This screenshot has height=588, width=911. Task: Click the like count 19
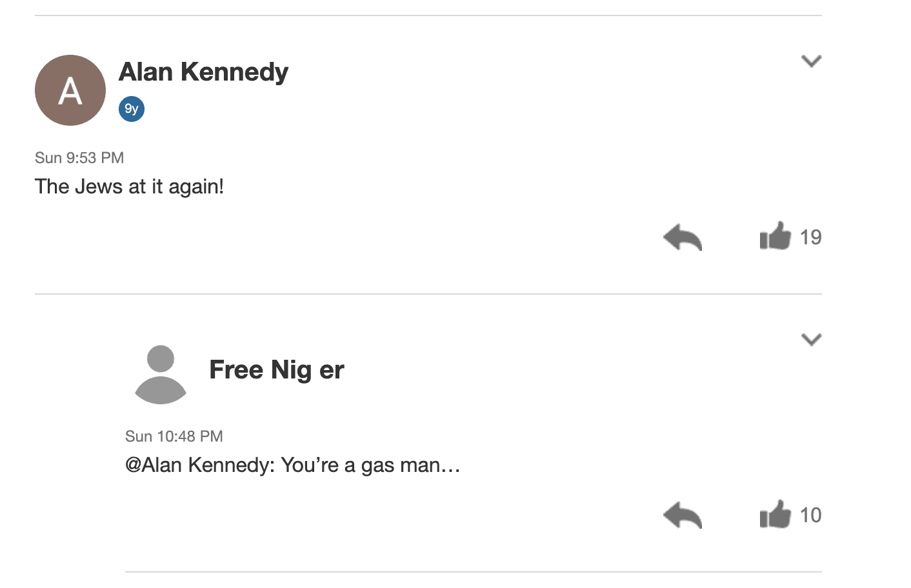click(x=810, y=237)
